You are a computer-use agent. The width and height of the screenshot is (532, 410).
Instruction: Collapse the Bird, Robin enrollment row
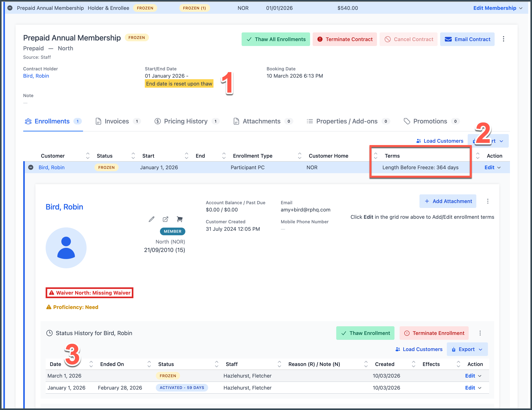pyautogui.click(x=31, y=167)
